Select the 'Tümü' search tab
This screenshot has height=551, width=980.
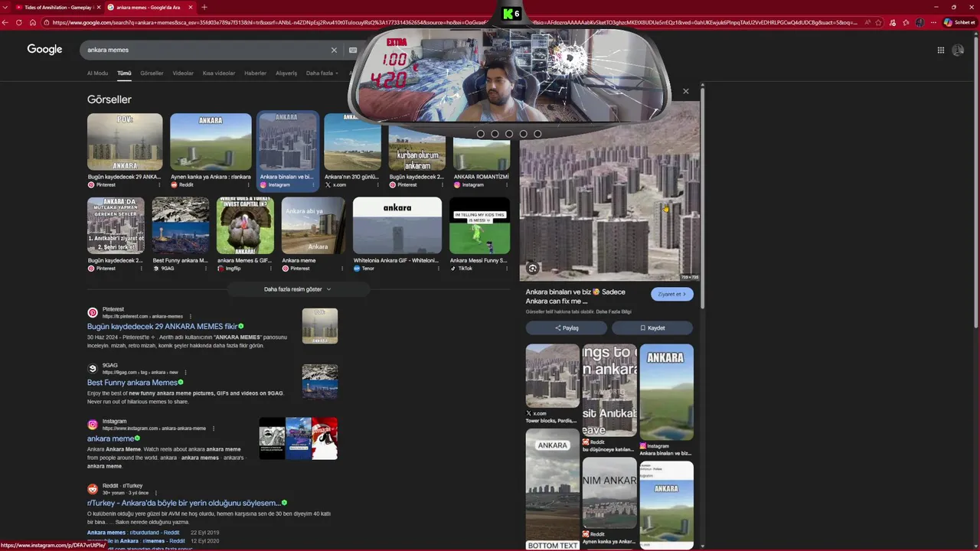tap(124, 73)
